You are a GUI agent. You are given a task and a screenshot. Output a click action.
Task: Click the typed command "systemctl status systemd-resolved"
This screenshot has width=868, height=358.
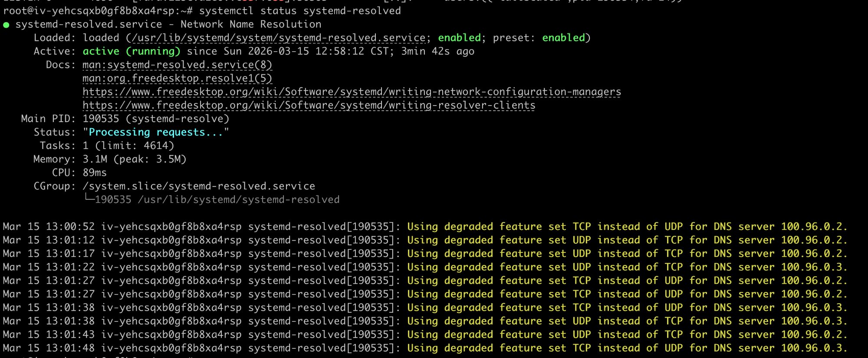[x=300, y=11]
